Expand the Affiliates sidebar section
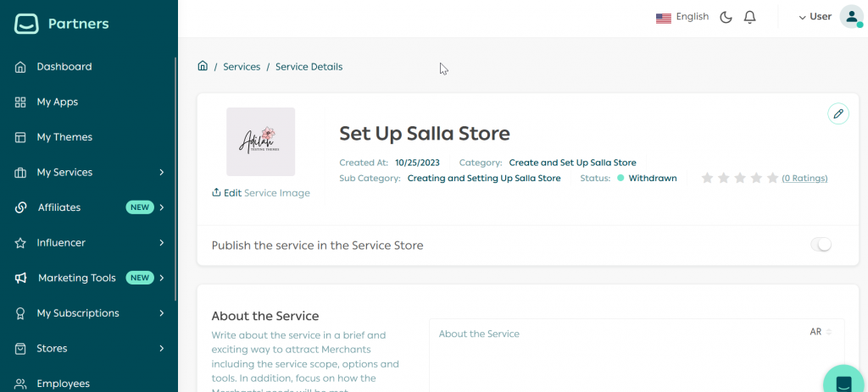This screenshot has width=868, height=392. (161, 207)
